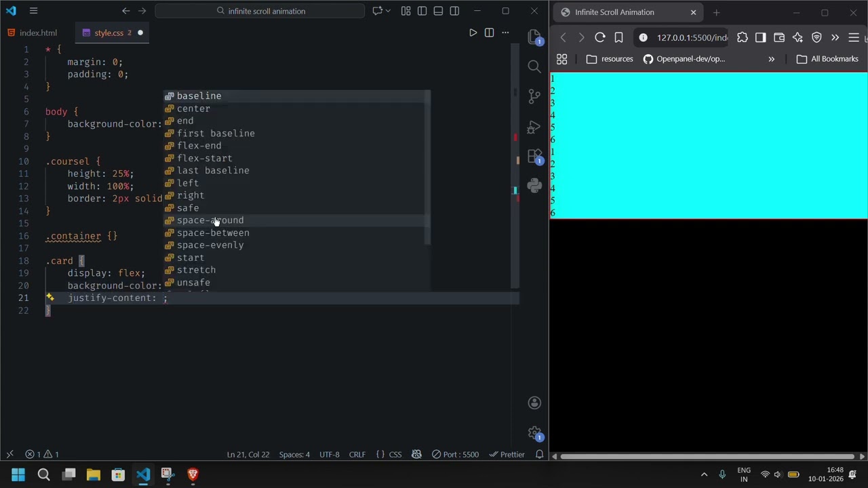
Task: Open the Brave Wallet icon
Action: (x=779, y=38)
